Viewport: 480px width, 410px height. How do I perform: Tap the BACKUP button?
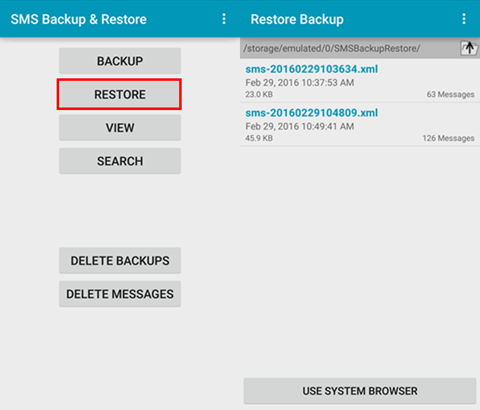120,61
